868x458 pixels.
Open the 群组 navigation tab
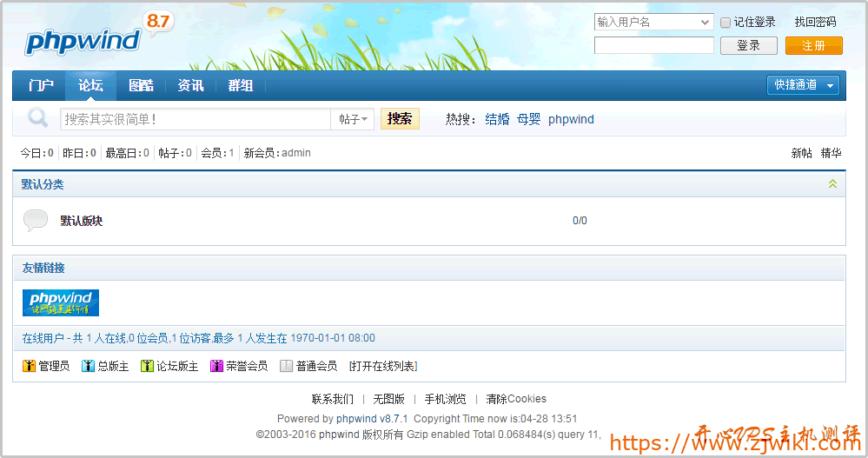pyautogui.click(x=240, y=85)
